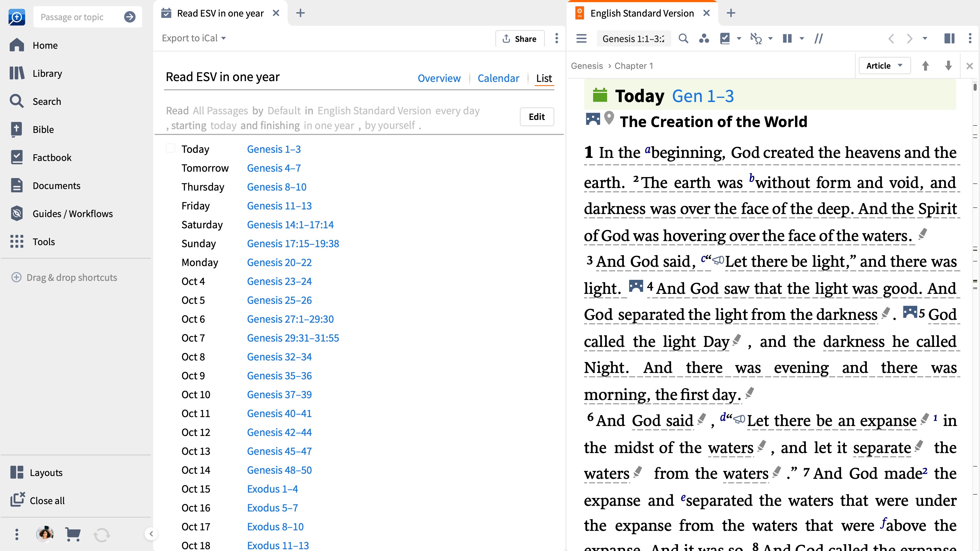
Task: Select the List view
Action: click(x=544, y=78)
